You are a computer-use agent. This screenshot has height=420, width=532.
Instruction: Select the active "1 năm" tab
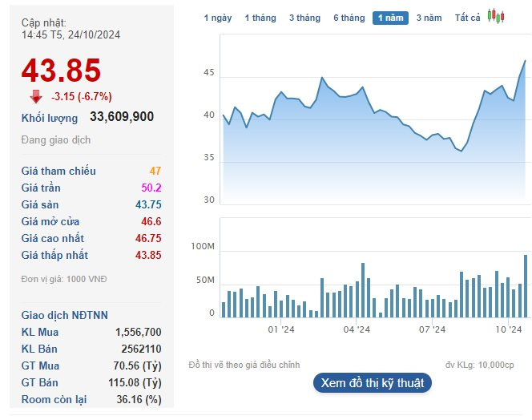[390, 18]
